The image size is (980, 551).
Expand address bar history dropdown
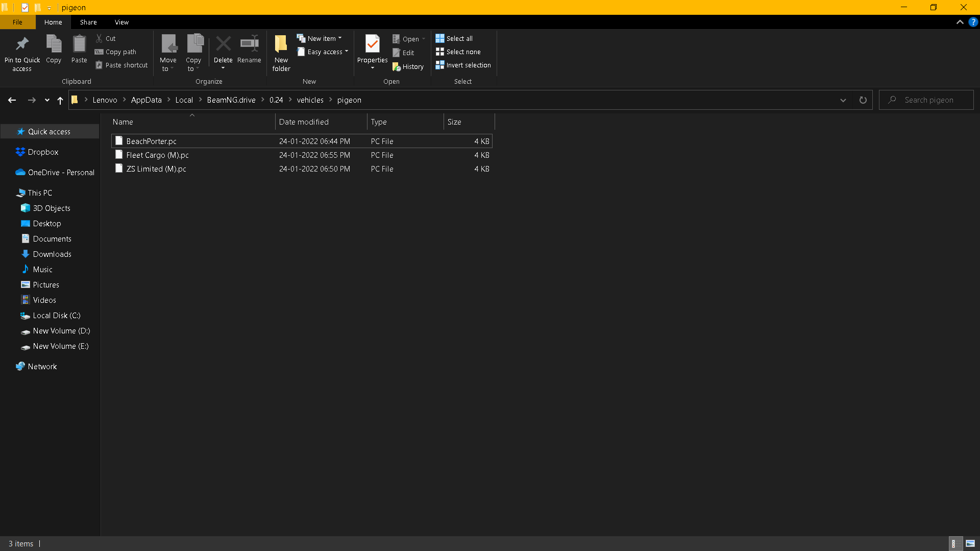(843, 100)
